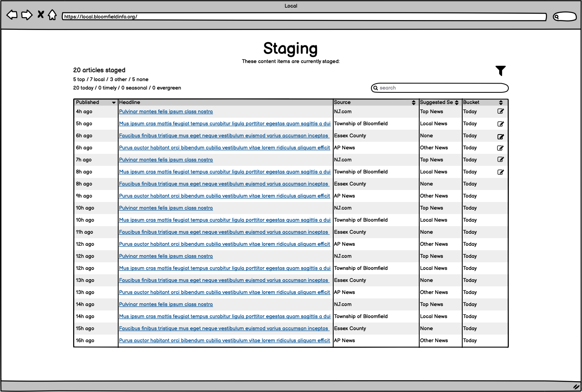The height and width of the screenshot is (392, 582).
Task: Click the browser URL address bar
Action: [304, 17]
